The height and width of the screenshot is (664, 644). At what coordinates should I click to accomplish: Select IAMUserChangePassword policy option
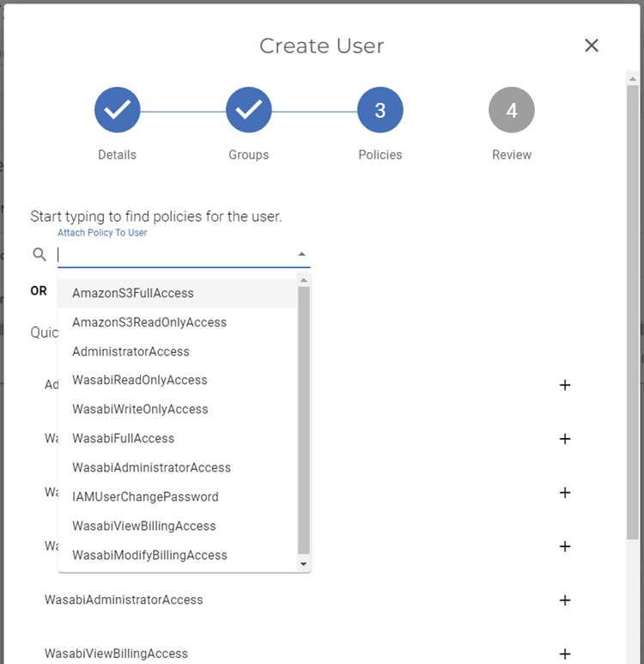(x=145, y=496)
